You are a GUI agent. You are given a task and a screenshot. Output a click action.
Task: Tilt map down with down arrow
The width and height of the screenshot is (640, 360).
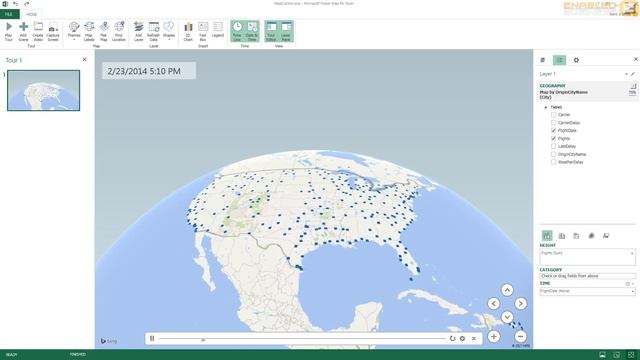coord(507,317)
